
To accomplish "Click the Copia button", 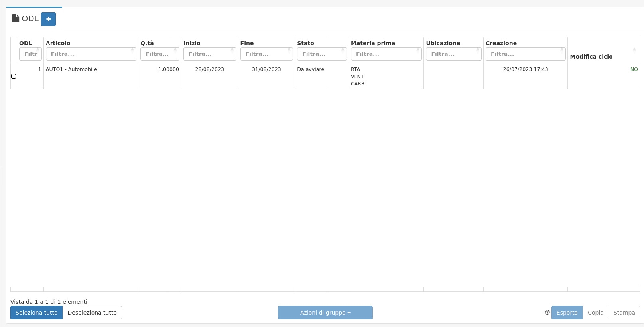I will tap(595, 313).
